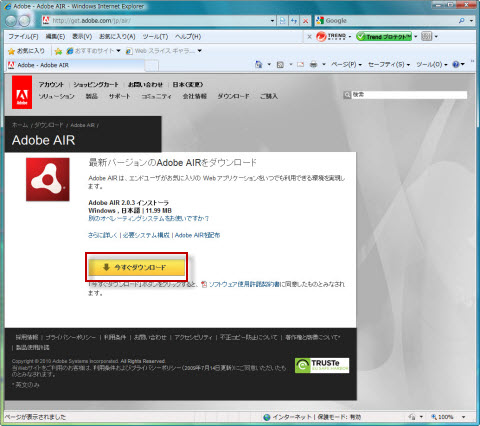Click the 必要システム構成 link

(146, 235)
